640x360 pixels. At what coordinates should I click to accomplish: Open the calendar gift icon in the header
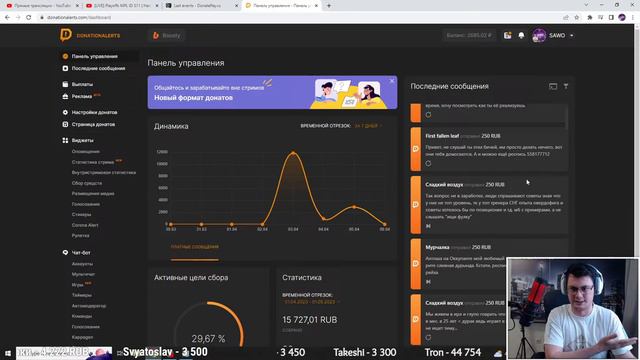(x=507, y=36)
